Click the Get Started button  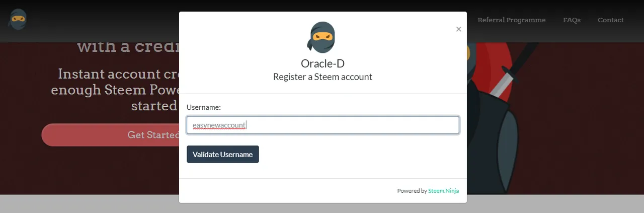(x=111, y=135)
